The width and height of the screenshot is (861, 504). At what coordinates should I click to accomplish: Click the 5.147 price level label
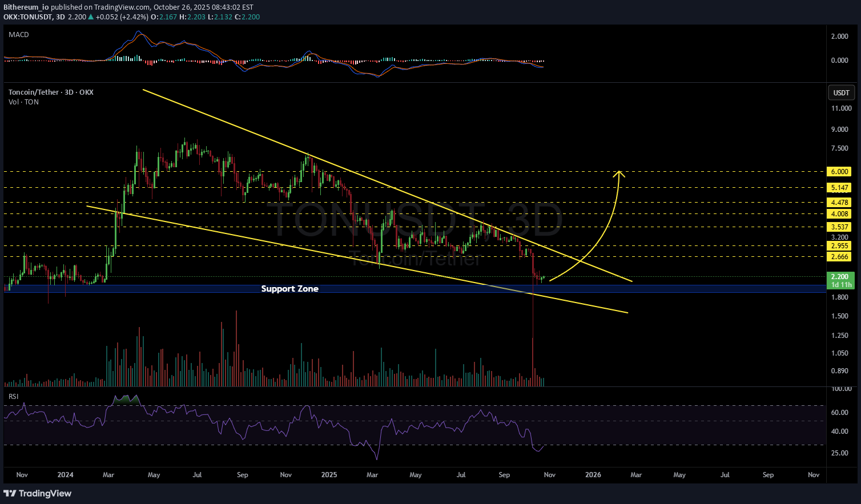pyautogui.click(x=839, y=188)
